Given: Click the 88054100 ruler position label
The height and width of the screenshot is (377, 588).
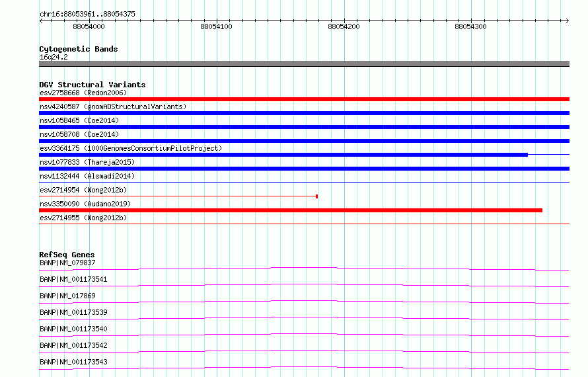Looking at the screenshot, I should pos(217,26).
